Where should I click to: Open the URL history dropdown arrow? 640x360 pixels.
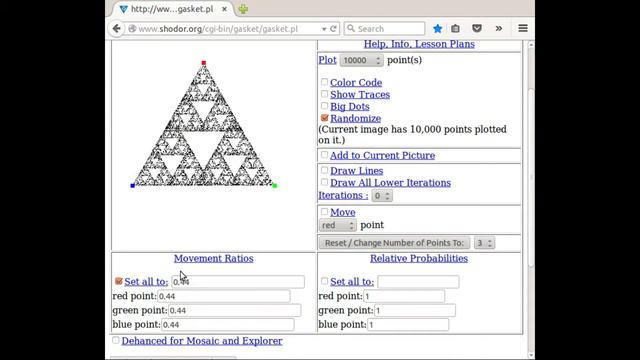coord(324,29)
